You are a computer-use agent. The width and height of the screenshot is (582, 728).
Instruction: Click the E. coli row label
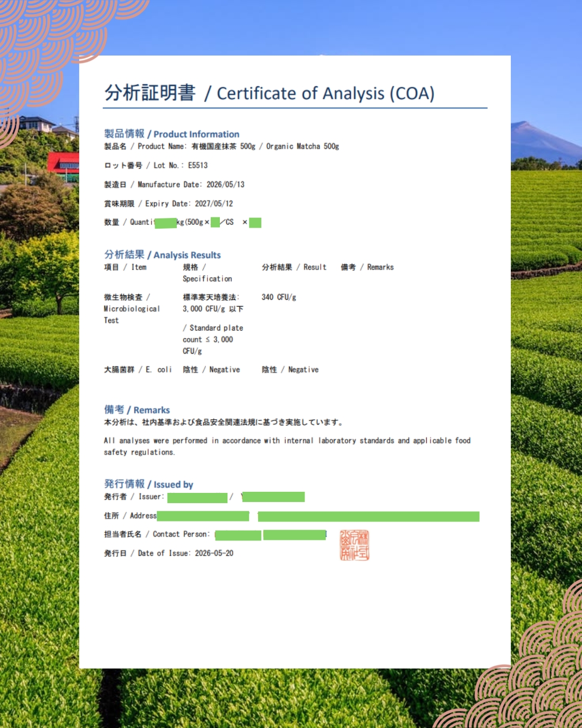[138, 369]
